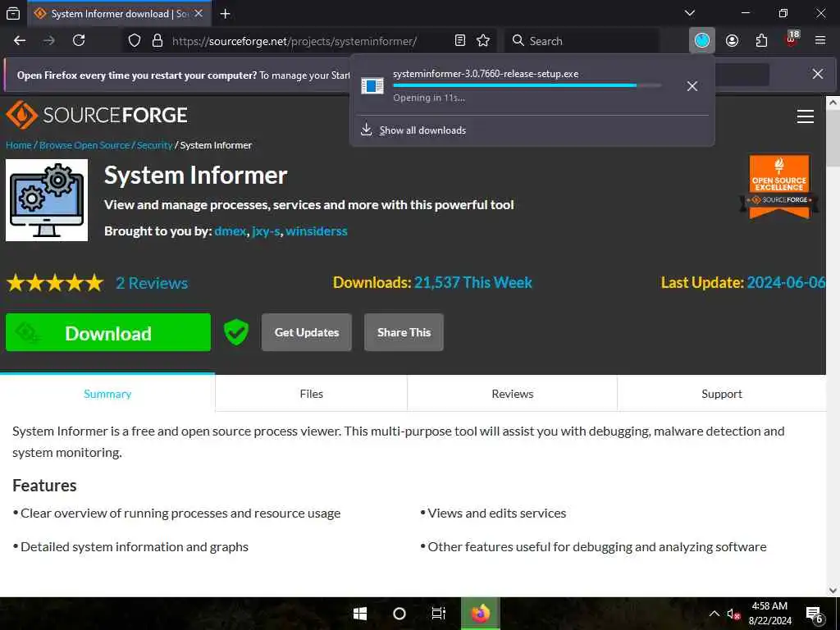The width and height of the screenshot is (840, 630).
Task: Select the Summary tab
Action: tap(107, 394)
